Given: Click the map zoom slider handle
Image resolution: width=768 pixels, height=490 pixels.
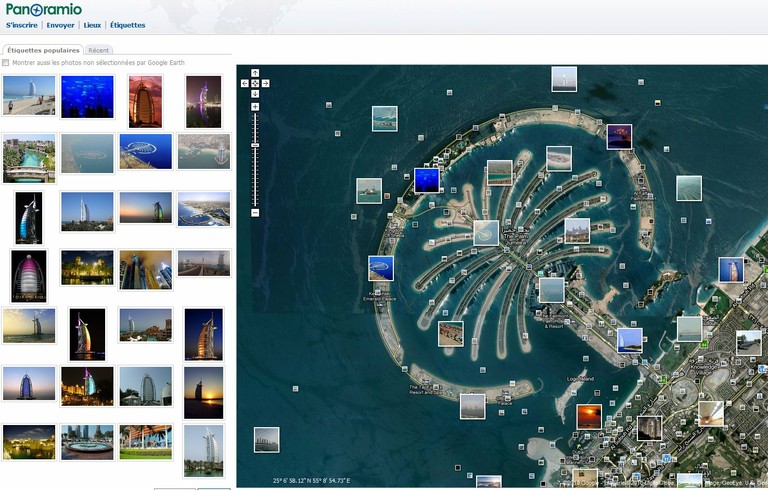Looking at the screenshot, I should [255, 146].
